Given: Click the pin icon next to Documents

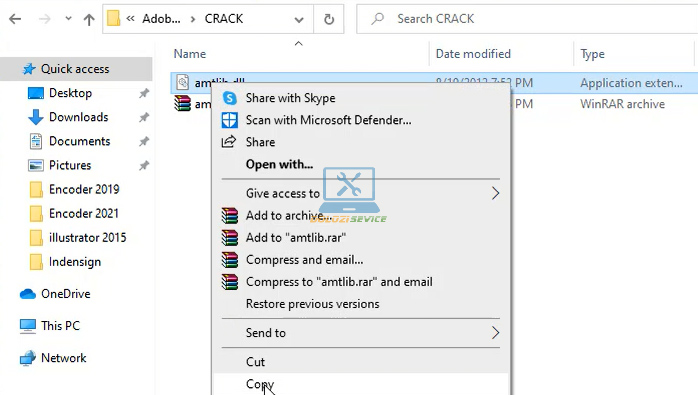Looking at the screenshot, I should pyautogui.click(x=144, y=141).
